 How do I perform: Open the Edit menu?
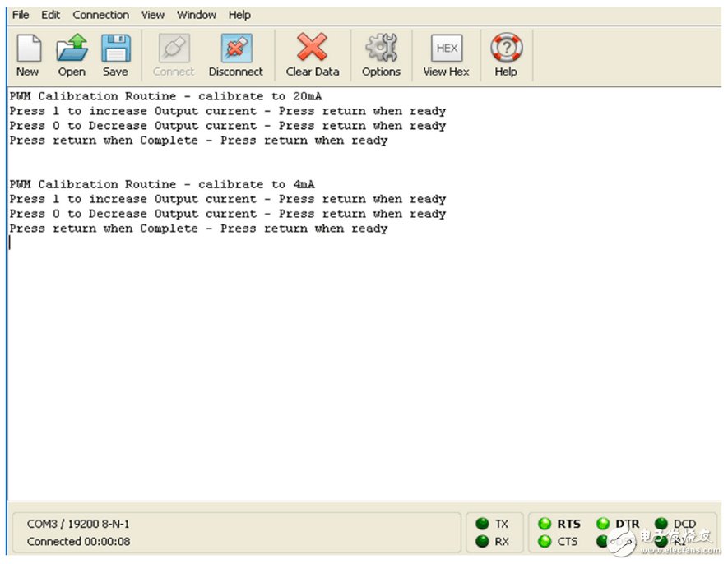point(51,15)
